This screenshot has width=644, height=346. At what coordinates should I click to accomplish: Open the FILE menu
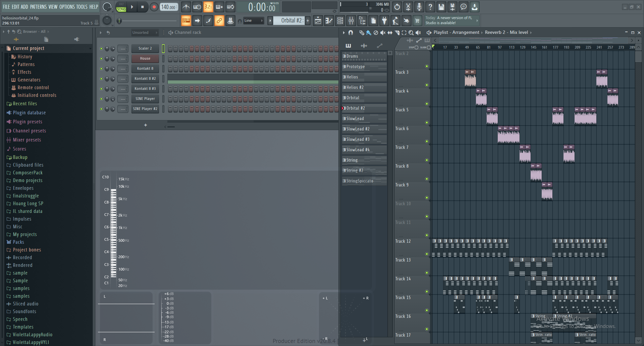point(6,7)
